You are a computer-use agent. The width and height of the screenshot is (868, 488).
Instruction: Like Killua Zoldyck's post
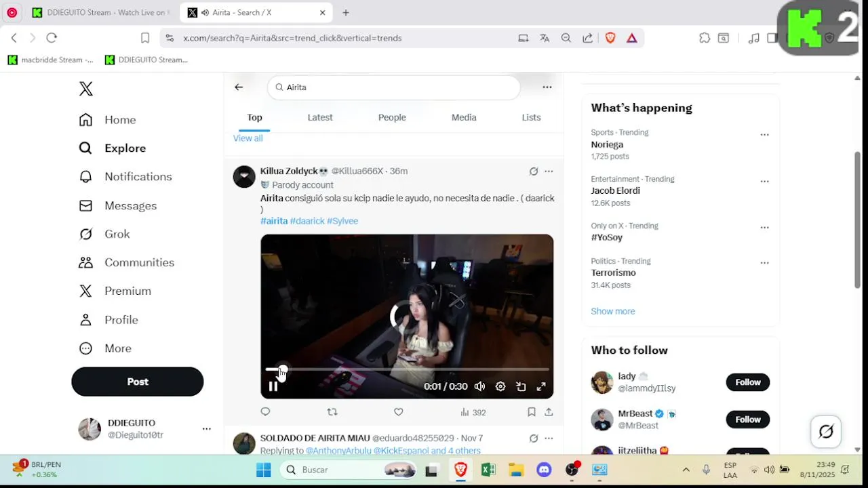pyautogui.click(x=399, y=411)
